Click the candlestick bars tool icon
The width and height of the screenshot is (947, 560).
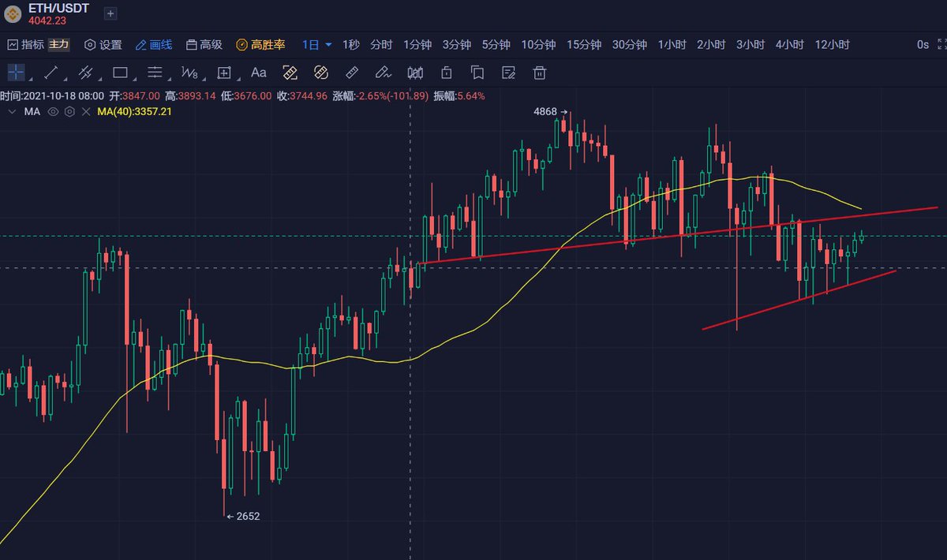click(x=415, y=73)
